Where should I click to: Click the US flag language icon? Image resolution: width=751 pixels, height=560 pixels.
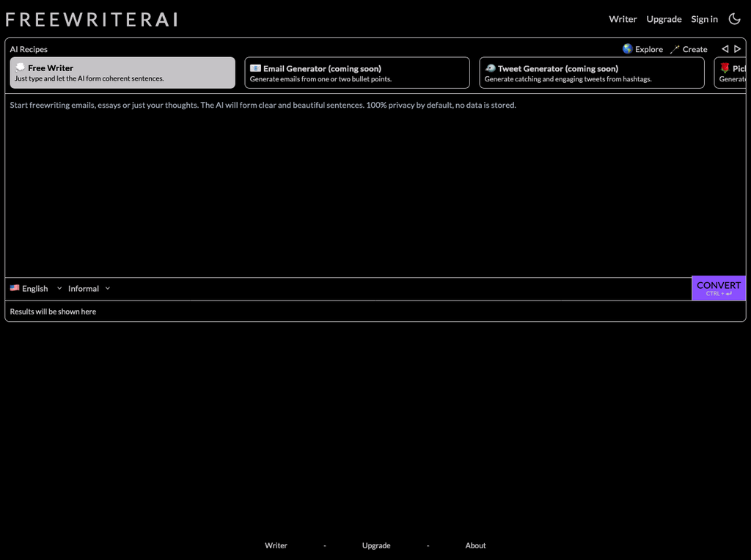pyautogui.click(x=12, y=288)
